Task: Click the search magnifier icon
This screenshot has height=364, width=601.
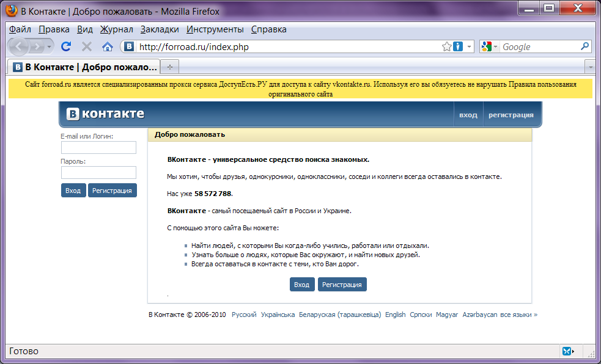Action: [584, 46]
